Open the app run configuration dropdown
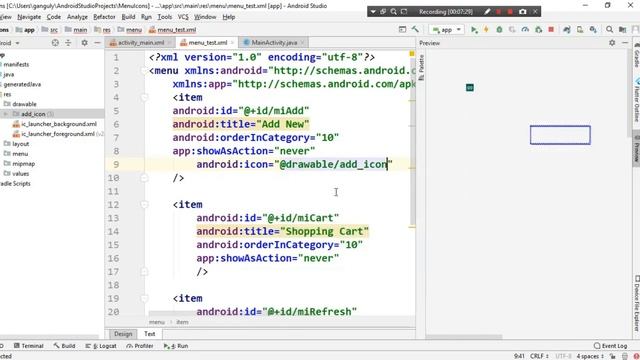Image resolution: width=640 pixels, height=360 pixels. pos(447,30)
